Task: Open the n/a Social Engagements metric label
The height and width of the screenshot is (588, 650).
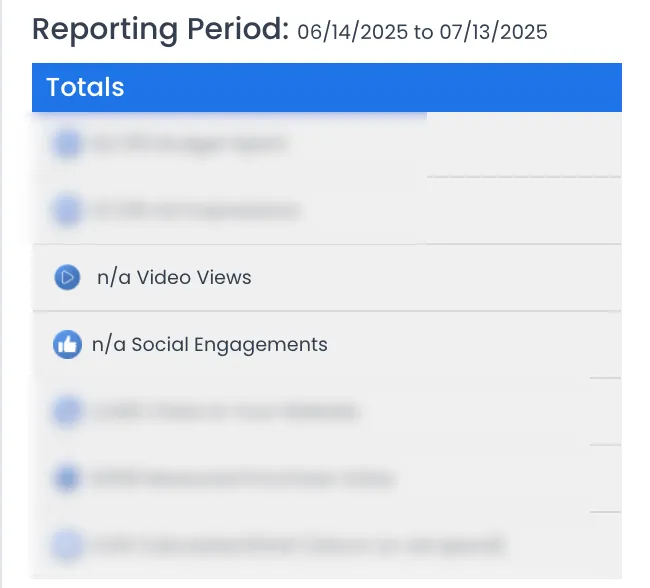Action: tap(210, 345)
